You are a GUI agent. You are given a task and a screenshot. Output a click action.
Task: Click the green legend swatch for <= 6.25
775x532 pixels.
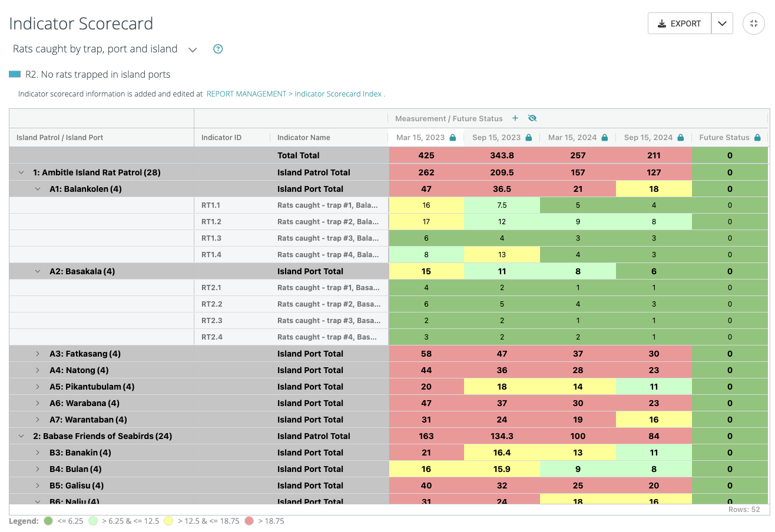click(48, 521)
